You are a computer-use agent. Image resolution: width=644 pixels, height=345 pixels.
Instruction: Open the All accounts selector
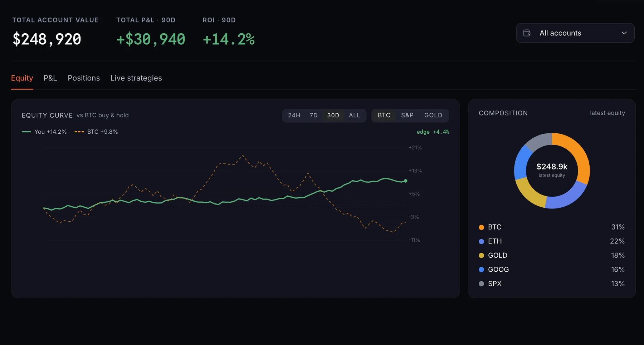[575, 33]
